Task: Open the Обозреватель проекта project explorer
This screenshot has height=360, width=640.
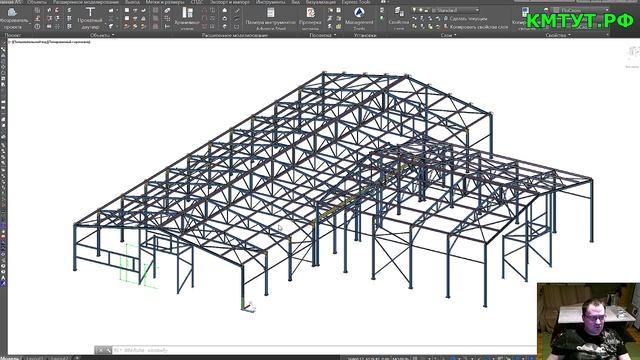Action: [x=13, y=18]
